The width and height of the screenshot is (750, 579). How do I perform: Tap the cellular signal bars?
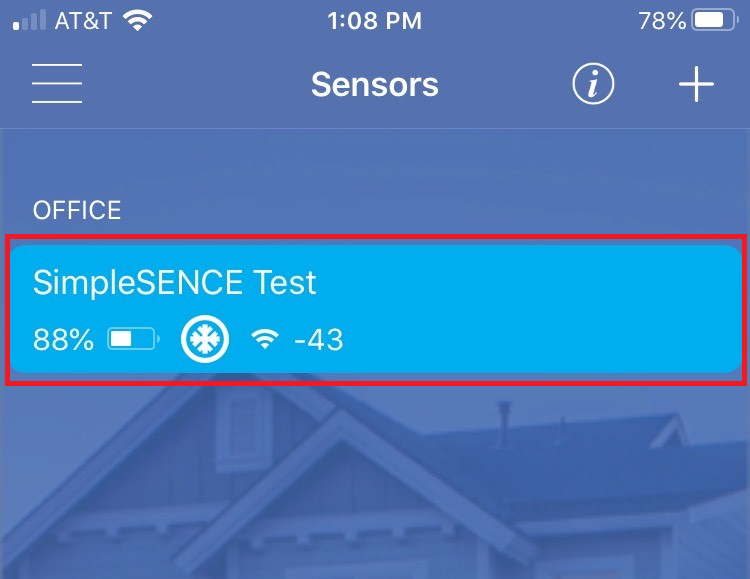[28, 20]
